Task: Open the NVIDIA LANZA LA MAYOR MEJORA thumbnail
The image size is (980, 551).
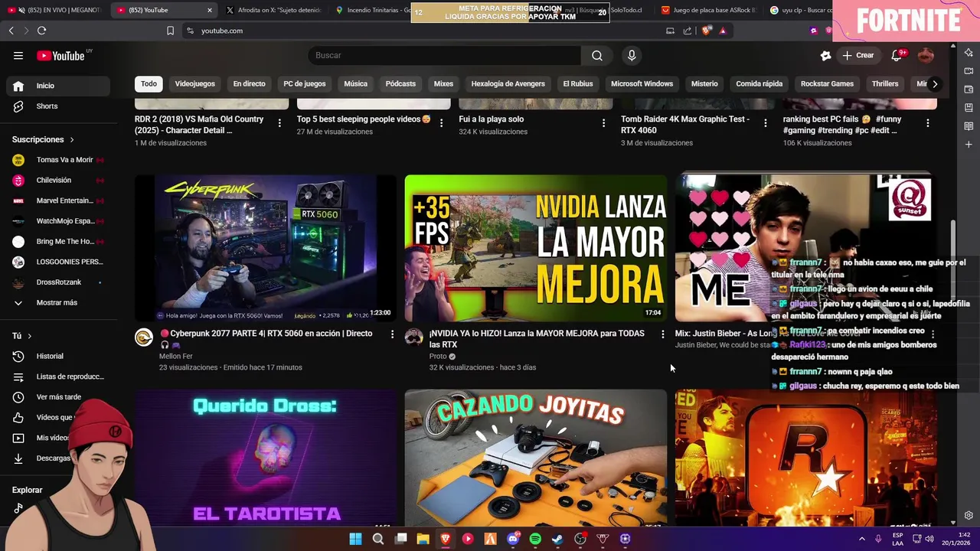Action: [536, 248]
